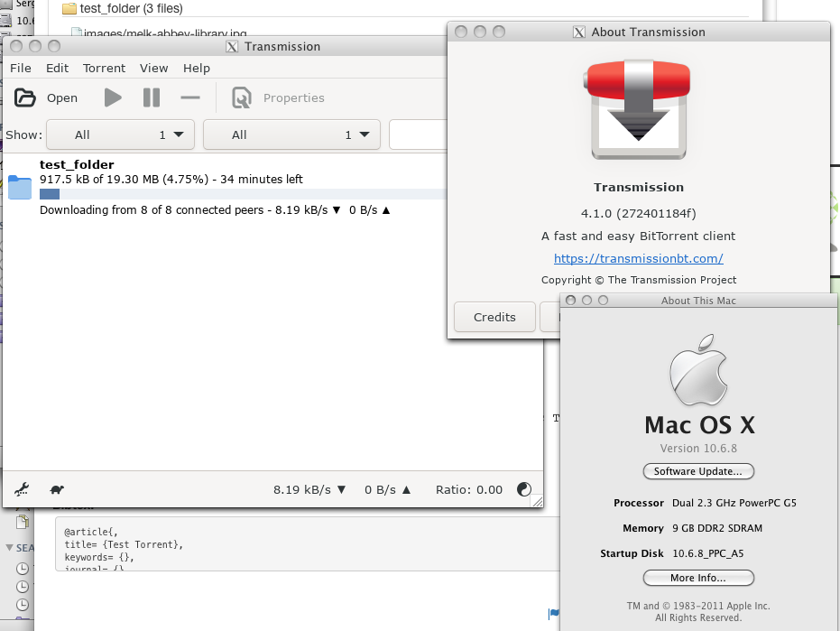Click the Properties label in the toolbar
Viewport: 840px width, 631px height.
pos(293,98)
